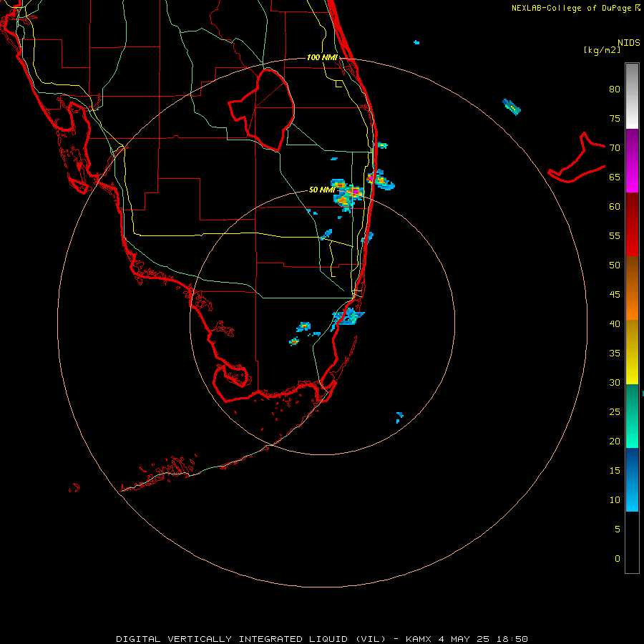The image size is (644, 644).
Task: Click the 50 value on the scale
Action: click(x=615, y=265)
